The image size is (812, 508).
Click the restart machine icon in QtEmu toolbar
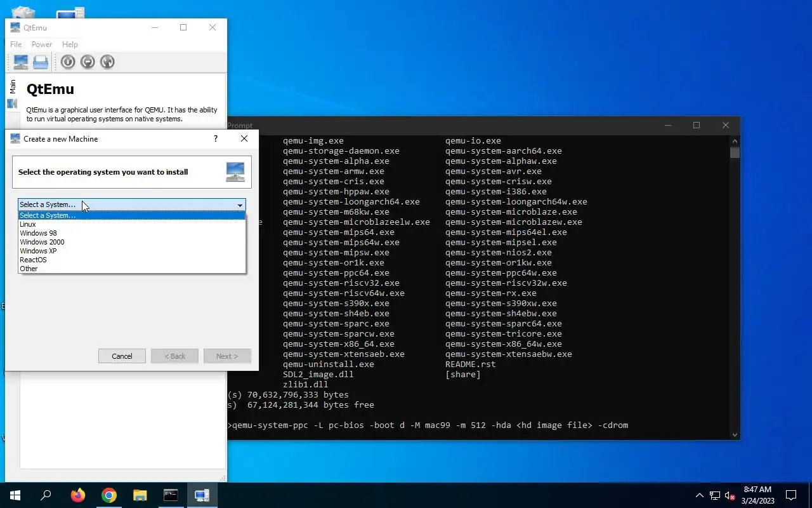click(x=107, y=62)
